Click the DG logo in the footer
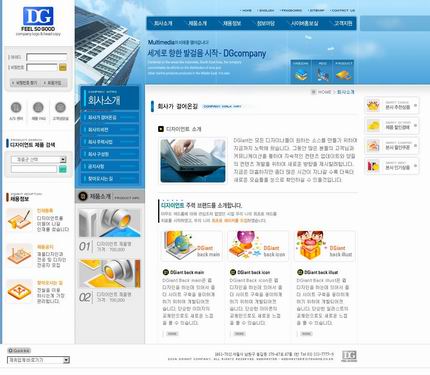This screenshot has height=375, width=430. 349,356
